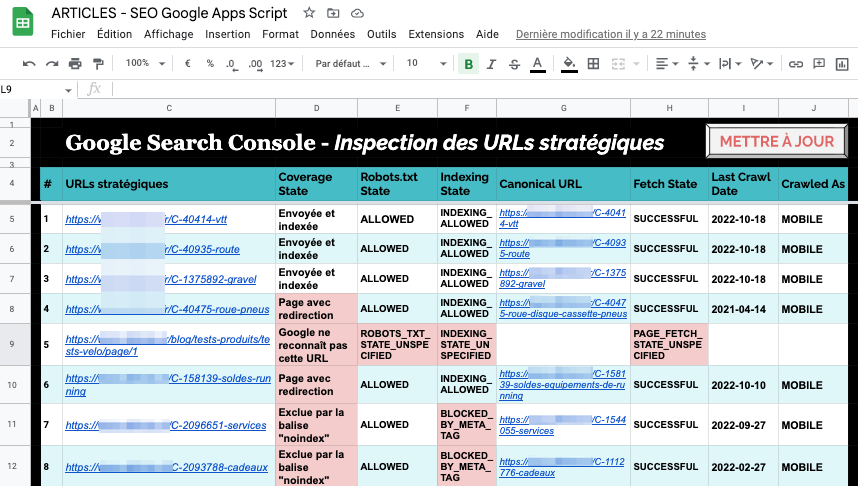Click the METTRE À JOUR button
Screen dimensions: 858x486
pyautogui.click(x=777, y=141)
